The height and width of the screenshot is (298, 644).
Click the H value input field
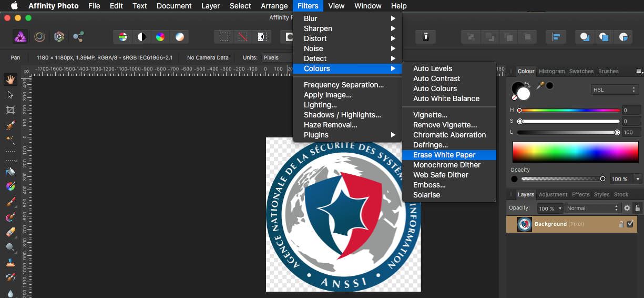631,110
